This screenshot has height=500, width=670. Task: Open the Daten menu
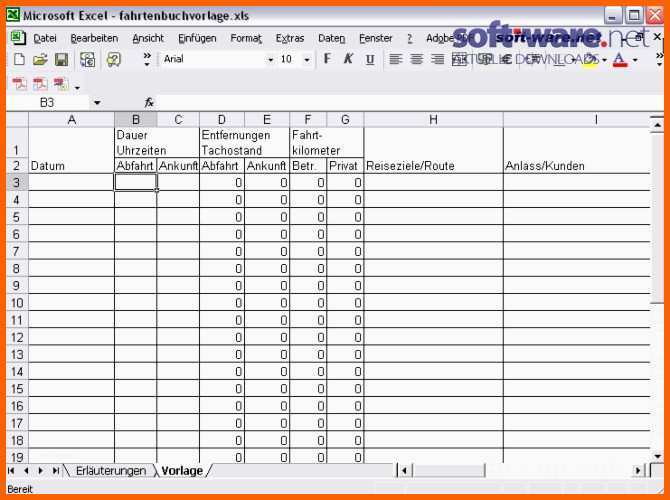point(332,38)
